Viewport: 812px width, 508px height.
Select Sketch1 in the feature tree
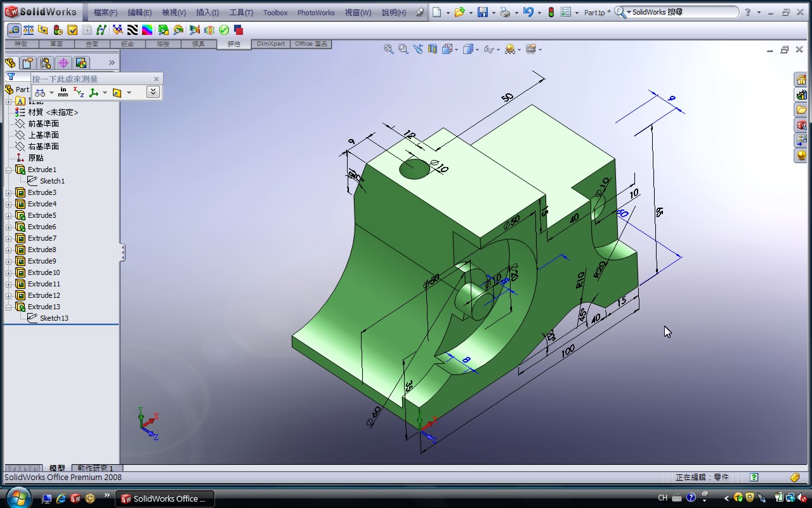pos(52,181)
